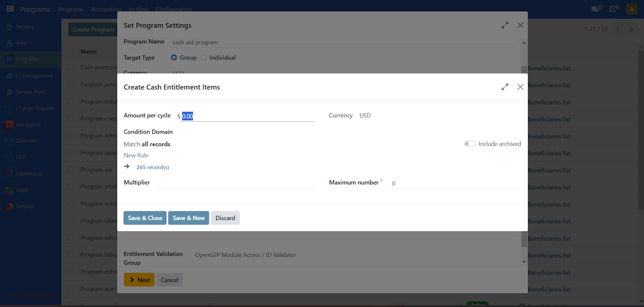
Task: Check the Program via row checkbox
Action: pos(71,170)
